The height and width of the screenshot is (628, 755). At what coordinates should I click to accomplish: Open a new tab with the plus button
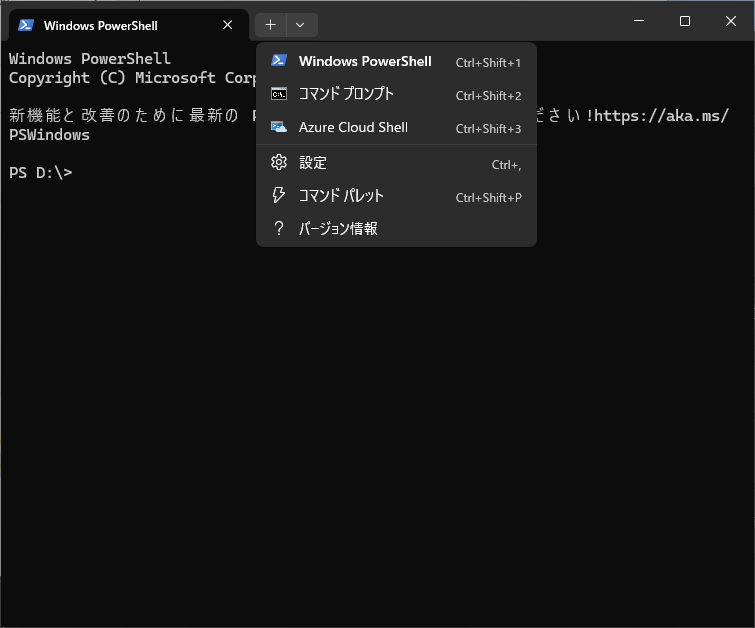click(271, 25)
